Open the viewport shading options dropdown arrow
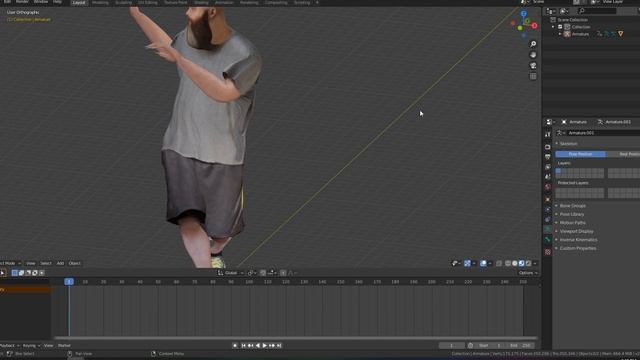The width and height of the screenshot is (640, 360). coord(535,264)
